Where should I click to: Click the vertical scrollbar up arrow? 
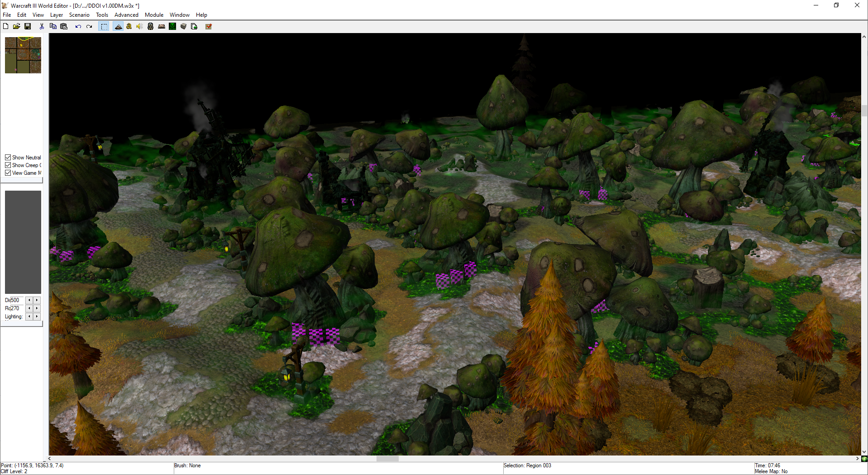[864, 36]
